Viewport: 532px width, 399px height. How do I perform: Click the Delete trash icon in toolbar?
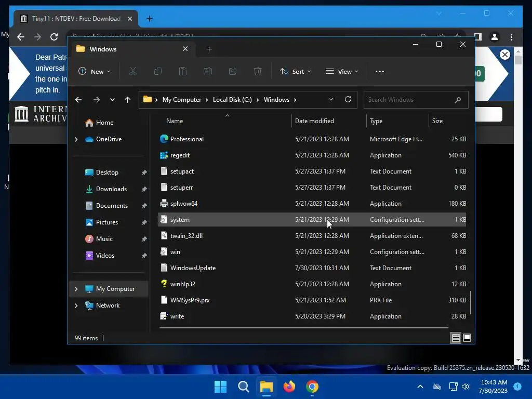coord(258,72)
